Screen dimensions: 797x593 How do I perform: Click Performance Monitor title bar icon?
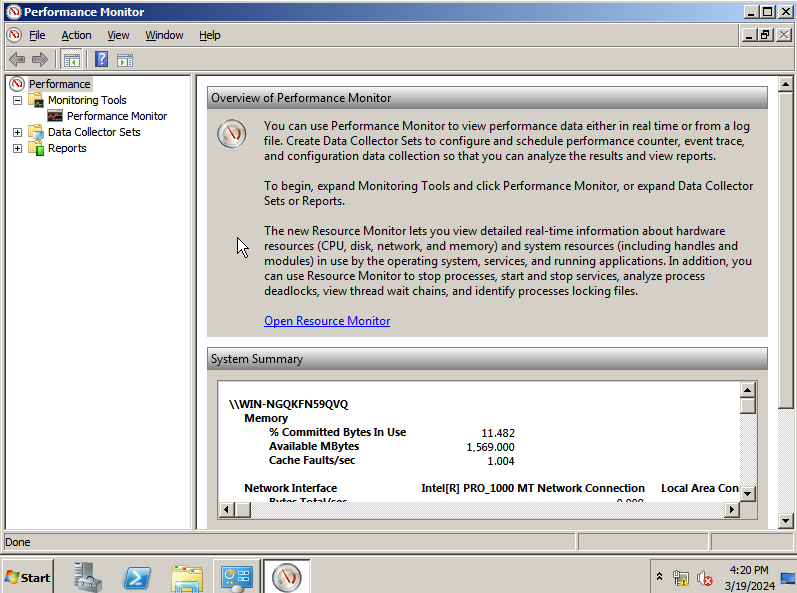(x=13, y=11)
